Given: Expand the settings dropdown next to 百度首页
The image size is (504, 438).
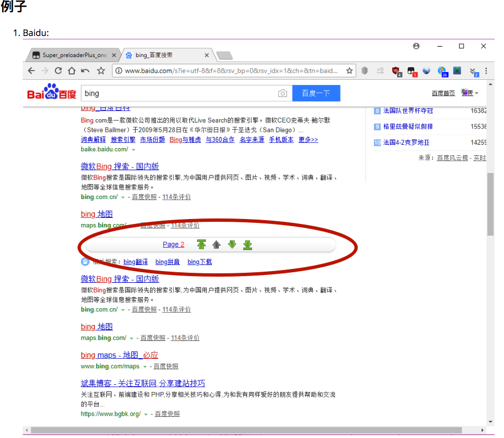Looking at the screenshot, I should click(470, 93).
